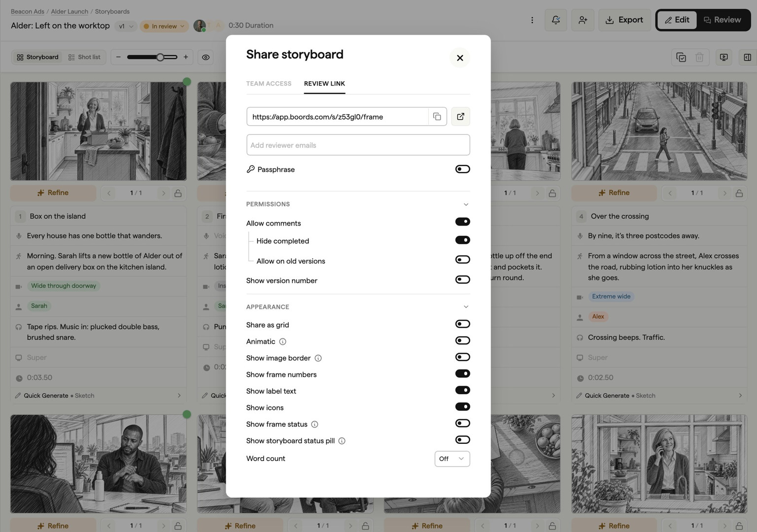
Task: Close the Share storyboard dialog
Action: click(460, 58)
